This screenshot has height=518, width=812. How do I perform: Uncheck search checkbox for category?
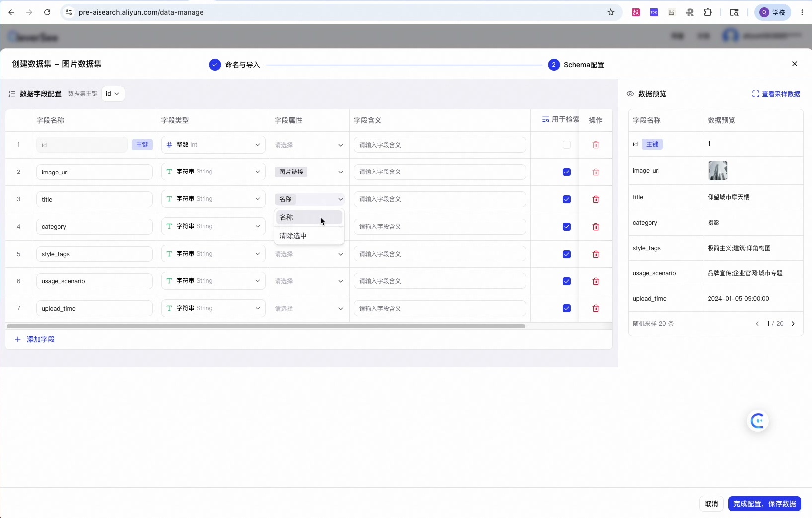pyautogui.click(x=566, y=227)
